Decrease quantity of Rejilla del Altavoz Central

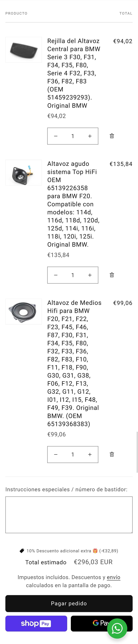pos(56,136)
